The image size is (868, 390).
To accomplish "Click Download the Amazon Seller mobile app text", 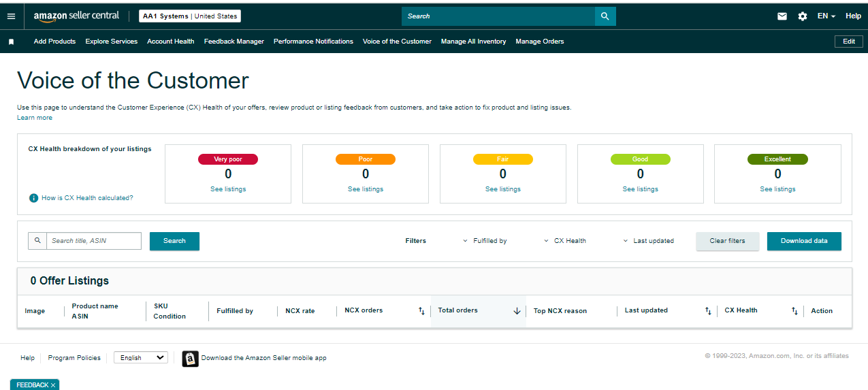I will 263,358.
